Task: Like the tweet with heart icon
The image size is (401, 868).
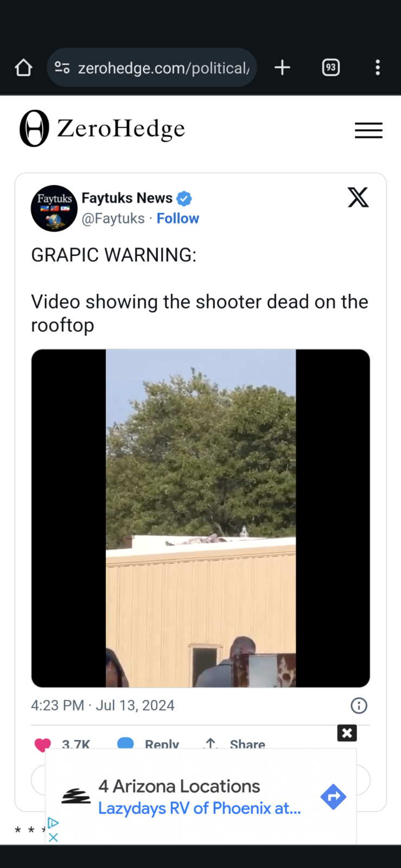Action: [x=42, y=744]
